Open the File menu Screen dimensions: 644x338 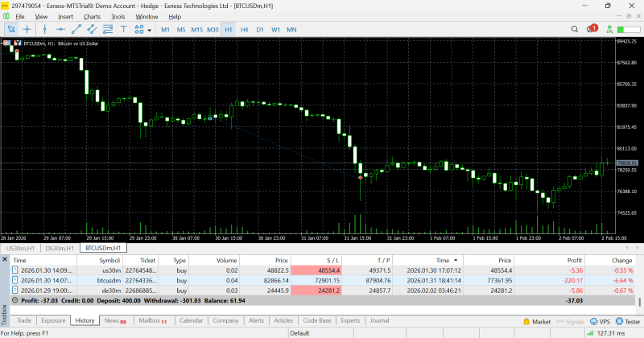tap(20, 17)
